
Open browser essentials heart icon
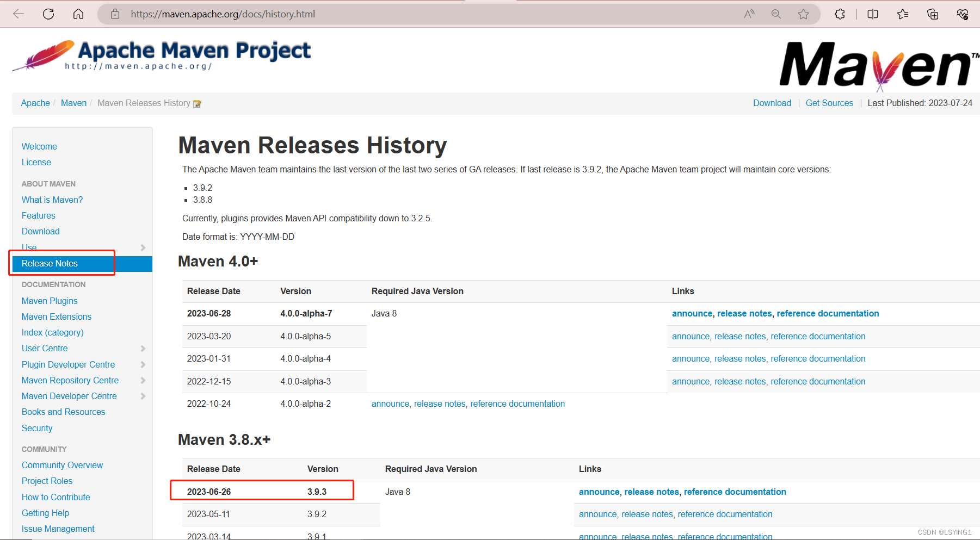pyautogui.click(x=963, y=14)
